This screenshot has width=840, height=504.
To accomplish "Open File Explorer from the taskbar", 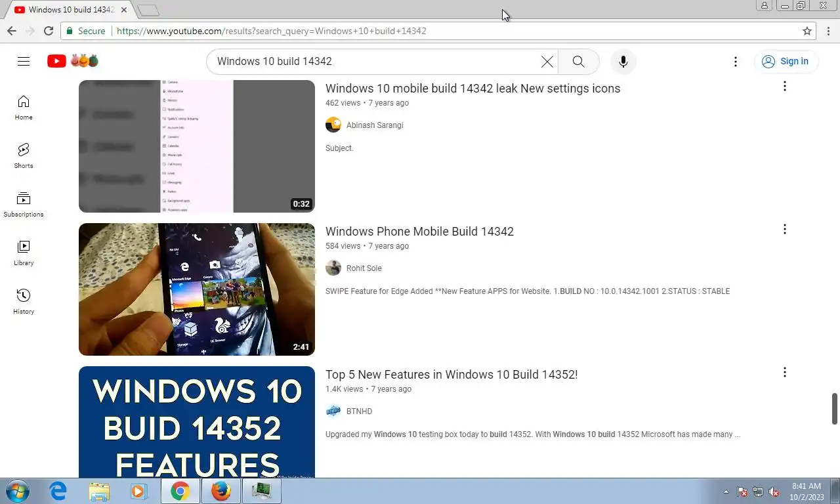I will click(99, 491).
